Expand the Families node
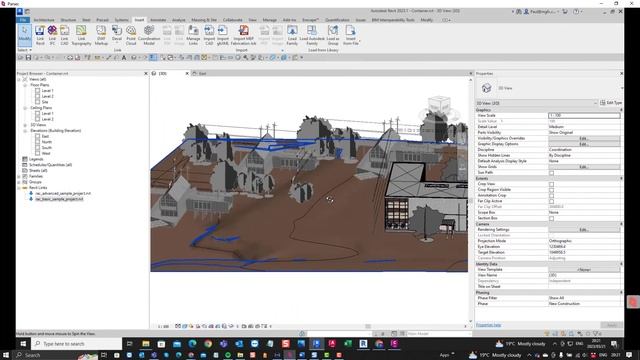The height and width of the screenshot is (360, 640). pyautogui.click(x=19, y=176)
